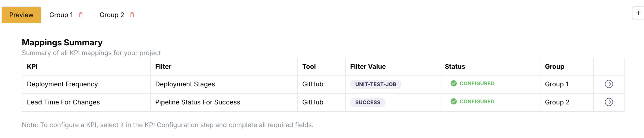Select the Lead Time For Changes cell
Viewport: 644px width, 138px height.
click(x=63, y=102)
